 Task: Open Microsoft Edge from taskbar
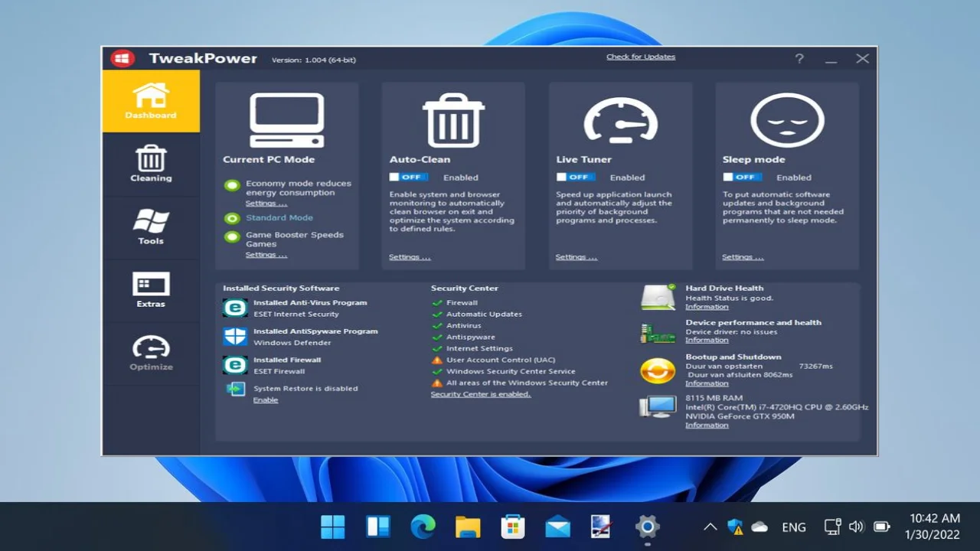tap(423, 527)
